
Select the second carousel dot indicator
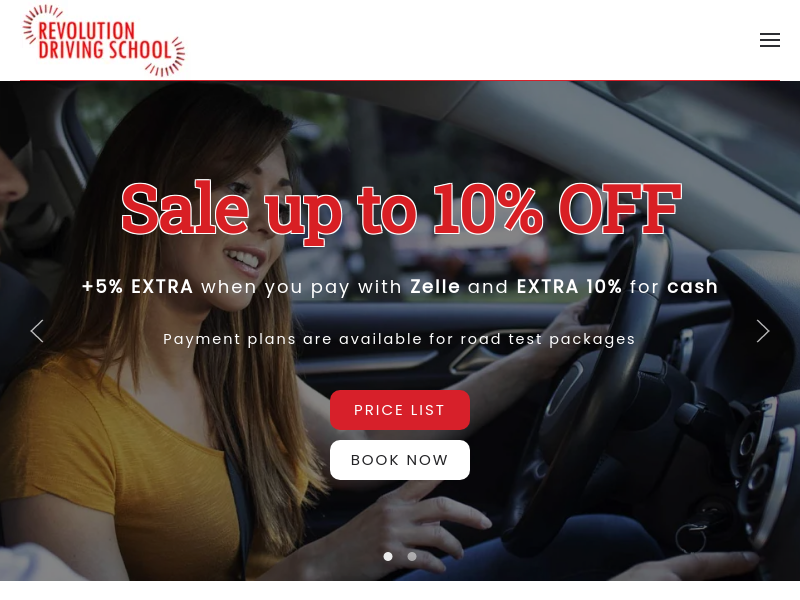point(412,556)
